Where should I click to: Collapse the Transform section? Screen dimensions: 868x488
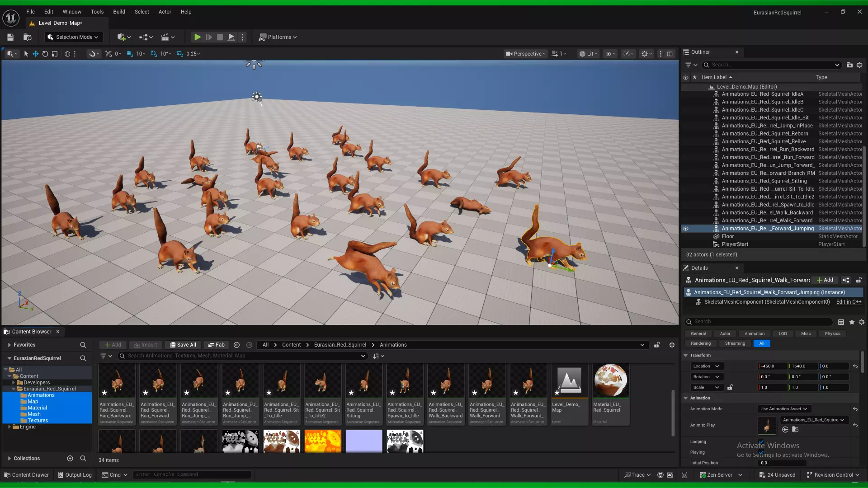(x=685, y=356)
